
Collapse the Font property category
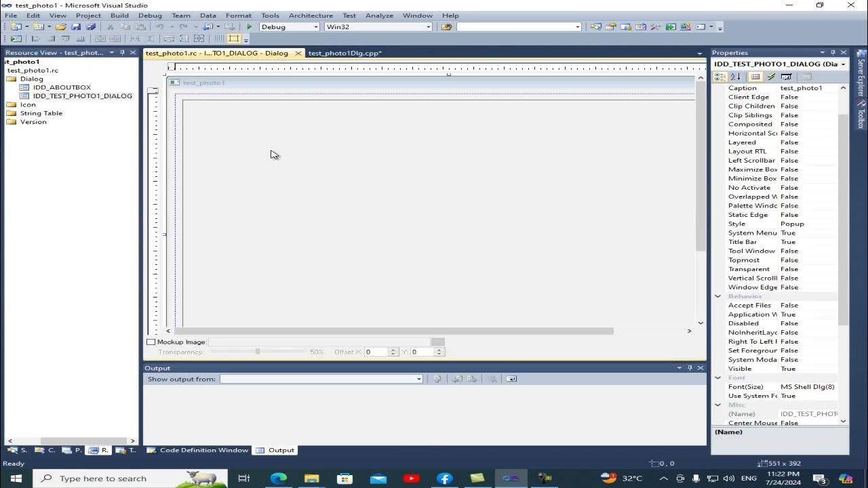717,378
